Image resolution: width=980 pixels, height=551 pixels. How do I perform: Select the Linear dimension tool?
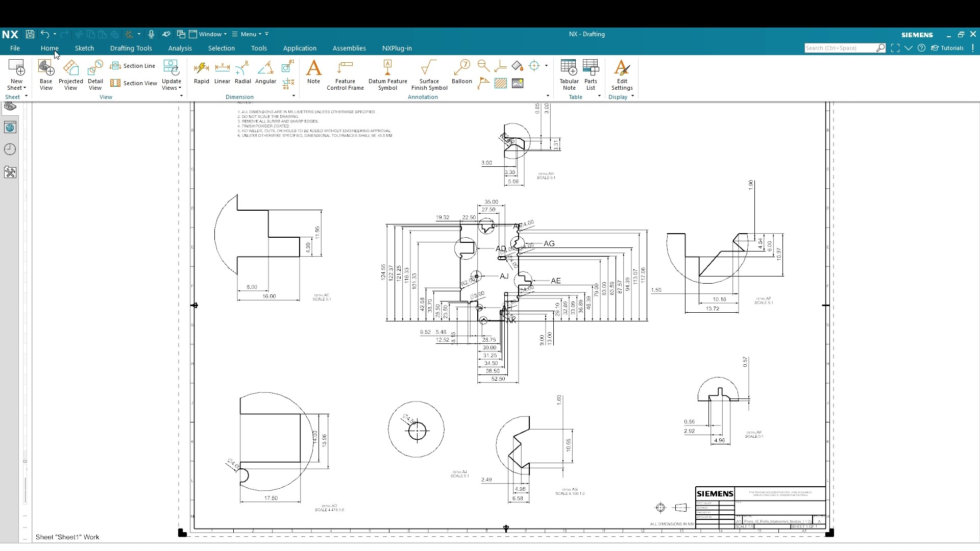222,74
